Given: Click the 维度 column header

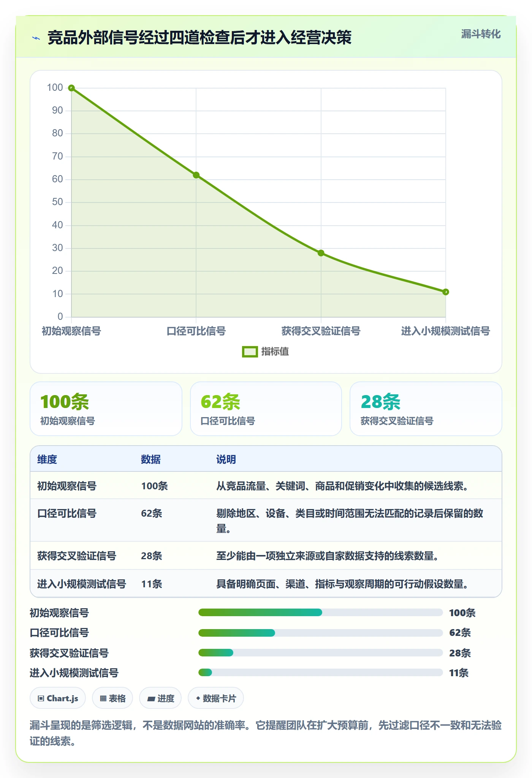Looking at the screenshot, I should [x=47, y=459].
